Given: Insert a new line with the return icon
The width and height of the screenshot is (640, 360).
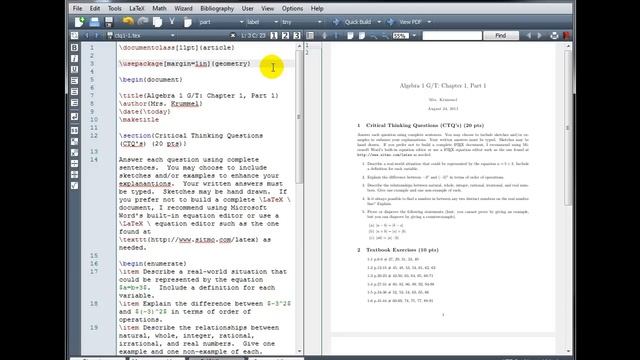Looking at the screenshot, I should pos(74,117).
